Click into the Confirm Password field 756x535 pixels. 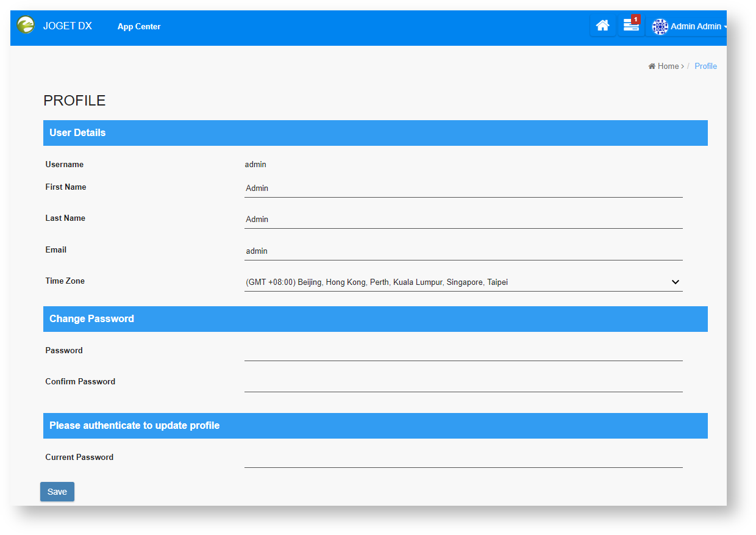click(x=463, y=383)
